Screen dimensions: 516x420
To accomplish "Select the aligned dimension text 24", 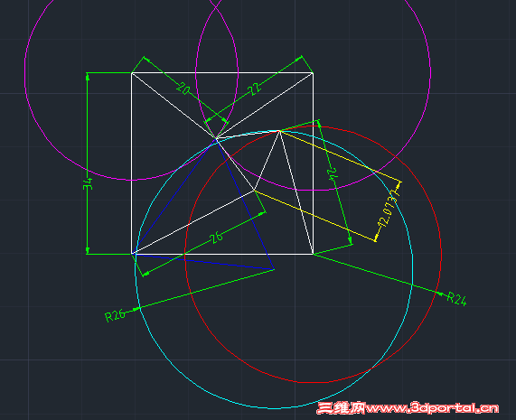I will (333, 173).
